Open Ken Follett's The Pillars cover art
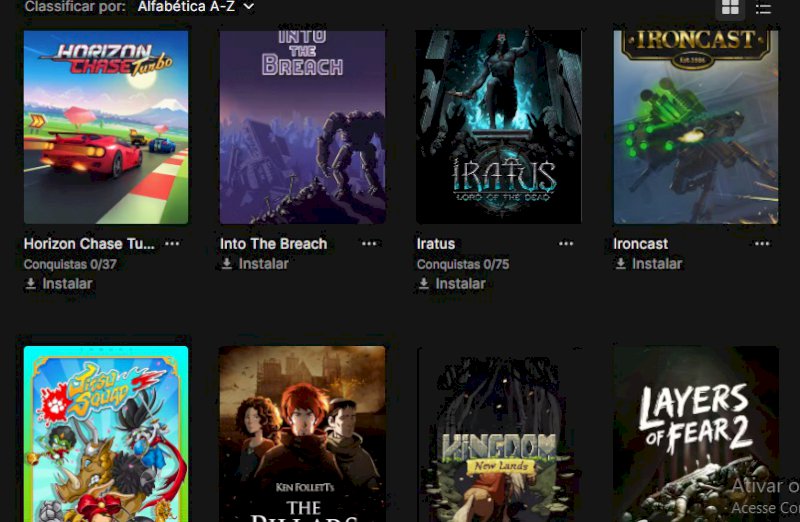 302,434
